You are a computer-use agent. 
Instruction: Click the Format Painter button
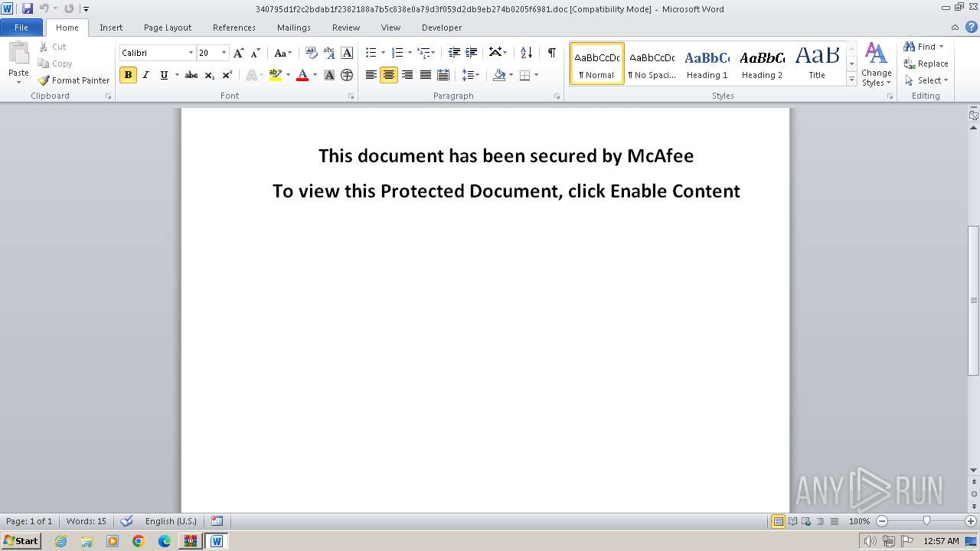(x=74, y=80)
